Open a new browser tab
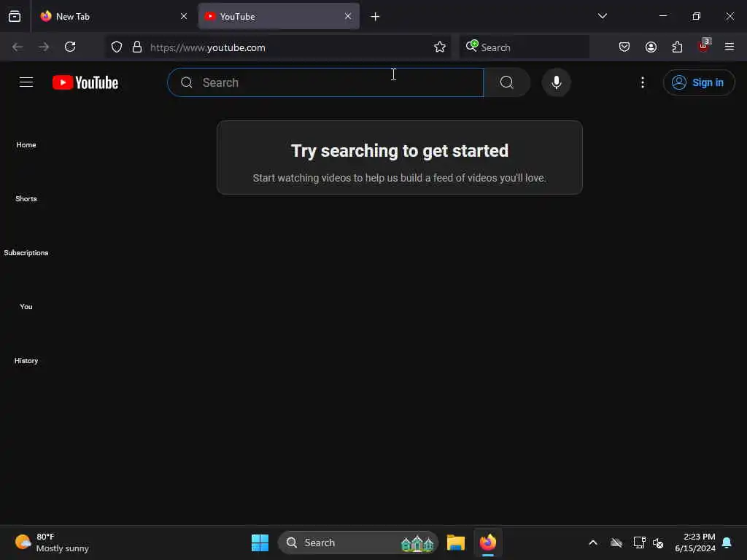The width and height of the screenshot is (747, 560). point(376,17)
